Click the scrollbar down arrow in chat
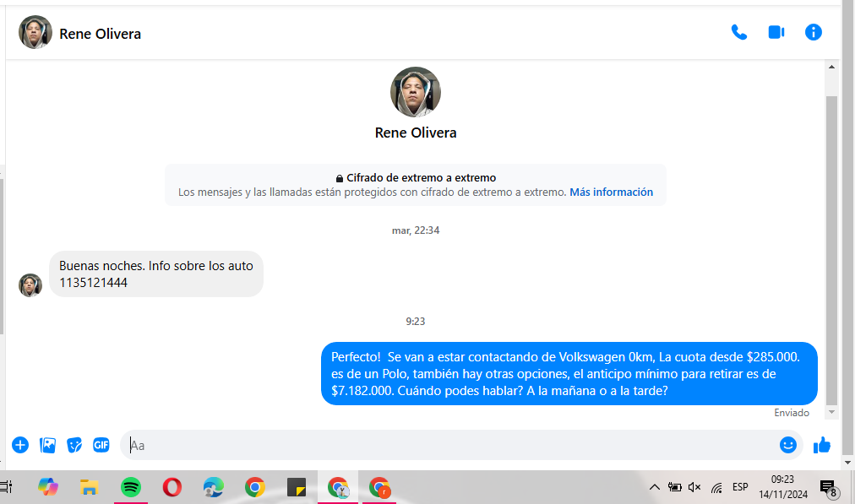The width and height of the screenshot is (855, 504). click(831, 412)
